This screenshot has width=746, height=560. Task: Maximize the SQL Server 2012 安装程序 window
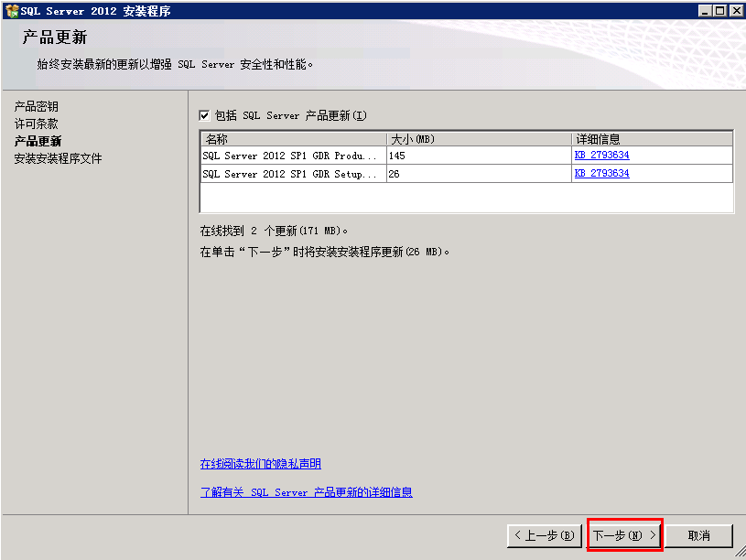[720, 10]
